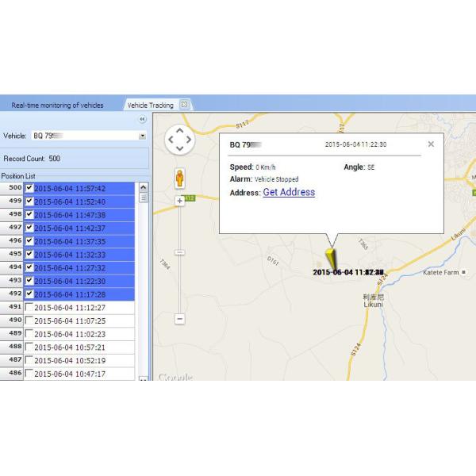
Task: Pan the map left
Action: tap(171, 140)
